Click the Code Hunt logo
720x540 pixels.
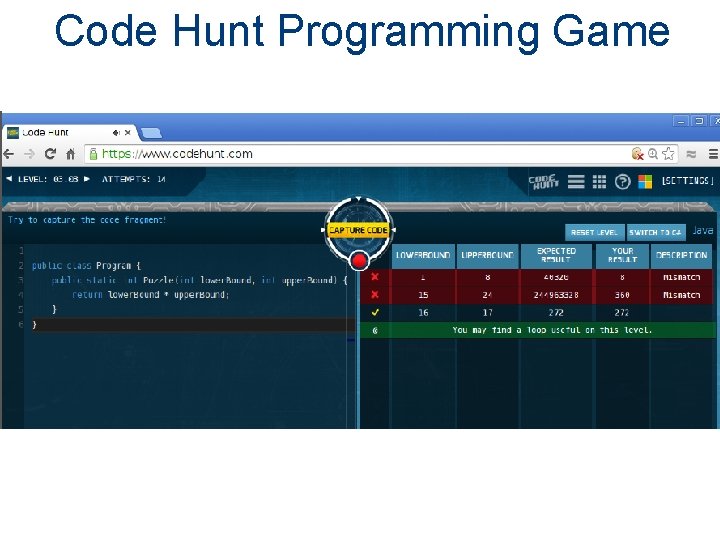pos(543,181)
